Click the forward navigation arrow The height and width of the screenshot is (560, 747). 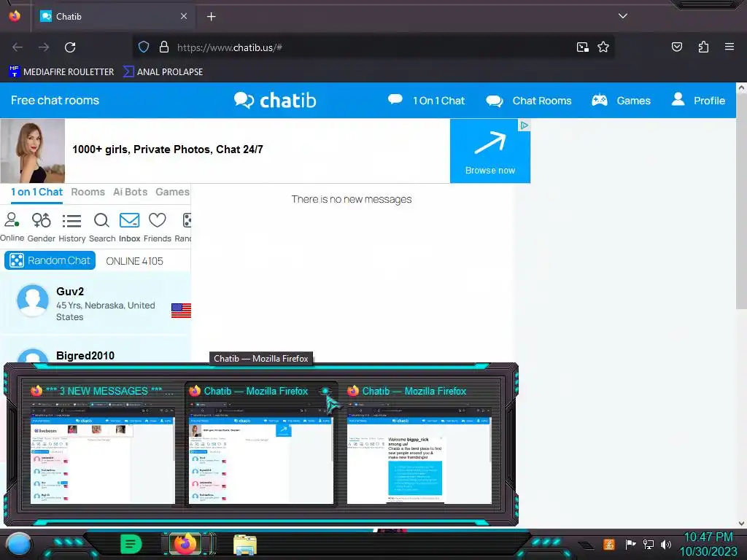44,47
